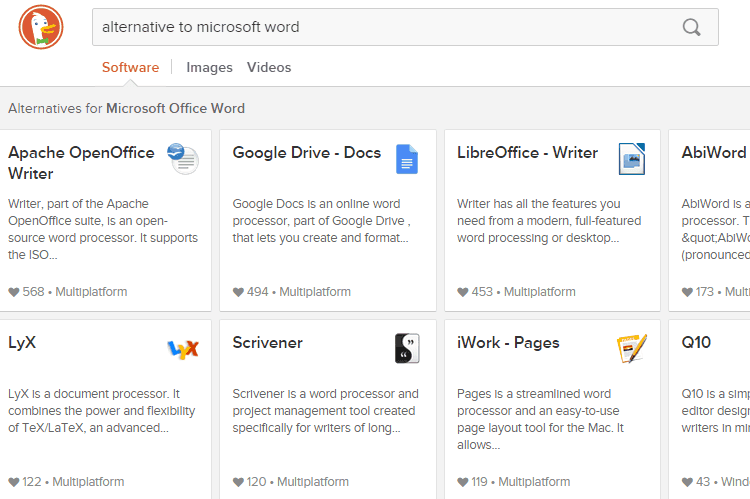Open the LyX title link
This screenshot has width=750, height=499.
click(22, 343)
